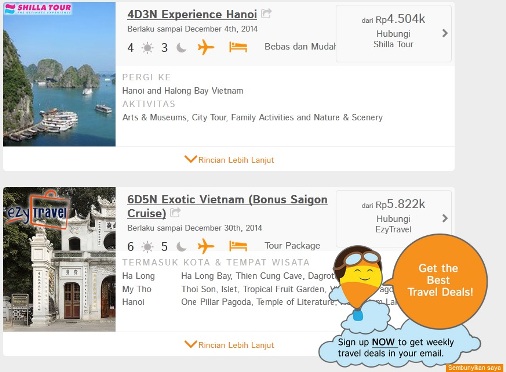Share the 6D5N Exotic Vietnam package
The height and width of the screenshot is (372, 506).
coord(175,212)
